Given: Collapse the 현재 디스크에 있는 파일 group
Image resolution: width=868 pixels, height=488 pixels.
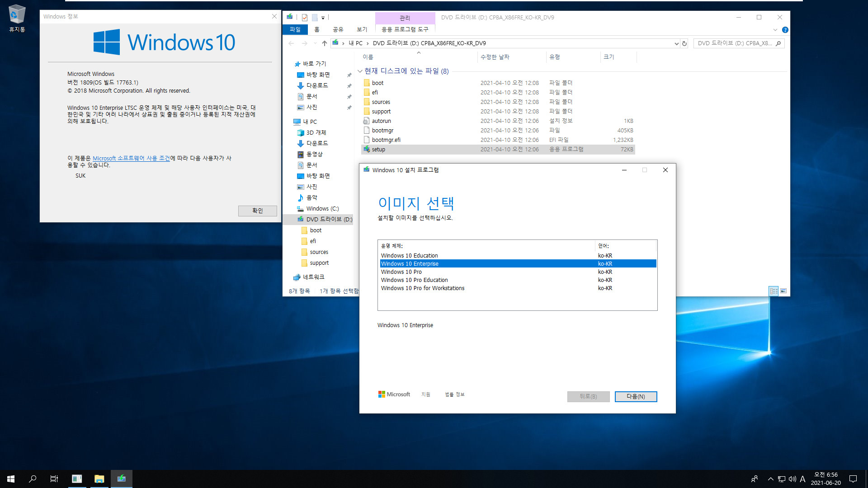Looking at the screenshot, I should click(360, 71).
